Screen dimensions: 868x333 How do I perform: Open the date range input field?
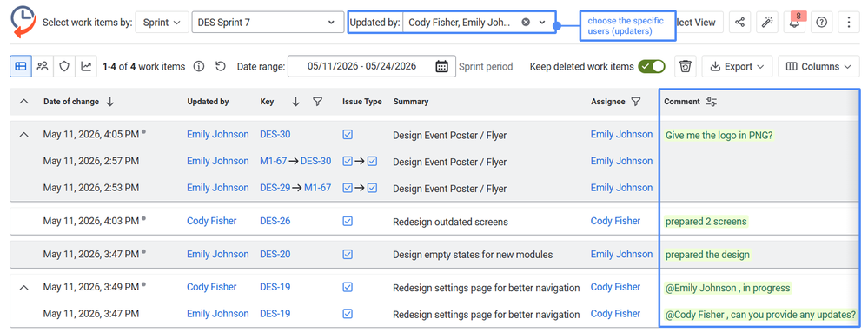(x=372, y=66)
